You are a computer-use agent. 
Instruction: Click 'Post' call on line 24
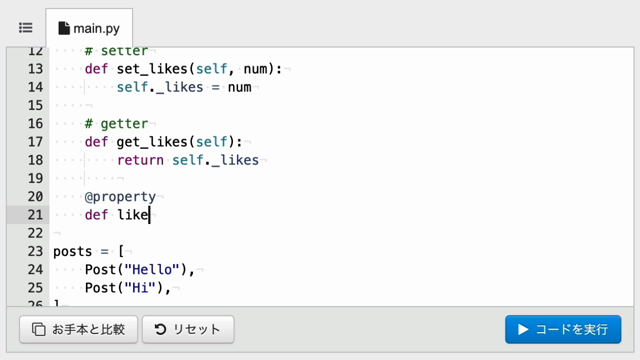coord(100,269)
